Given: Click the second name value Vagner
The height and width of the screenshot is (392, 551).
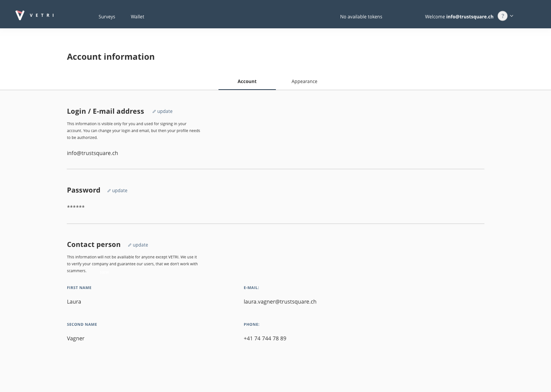Looking at the screenshot, I should click(76, 338).
